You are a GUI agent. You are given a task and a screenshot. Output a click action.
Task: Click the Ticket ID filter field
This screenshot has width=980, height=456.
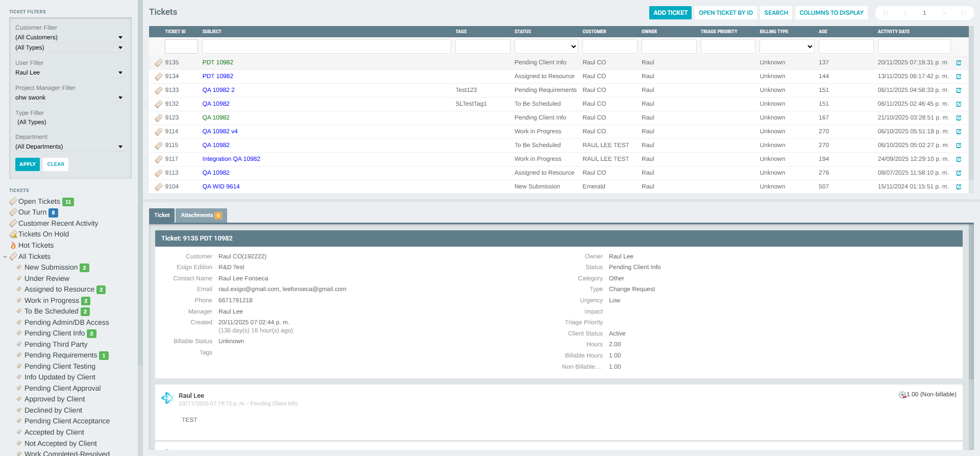181,46
